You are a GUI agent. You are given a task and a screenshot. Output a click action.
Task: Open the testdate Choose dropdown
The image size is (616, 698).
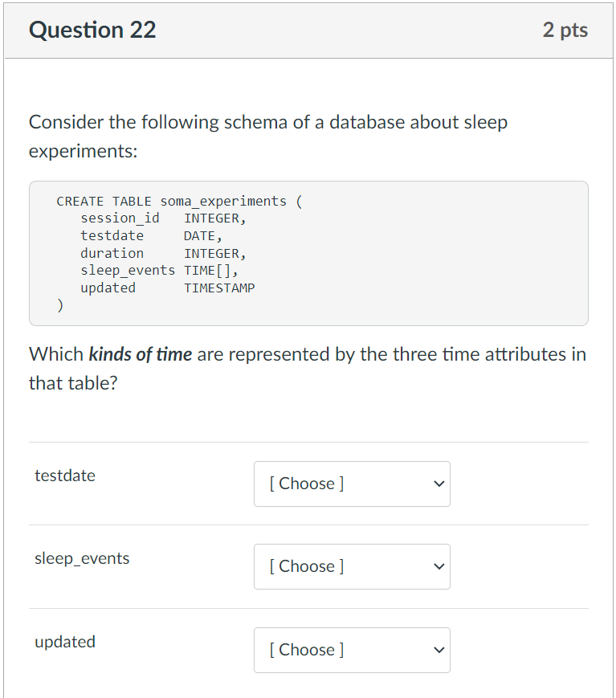(x=352, y=484)
